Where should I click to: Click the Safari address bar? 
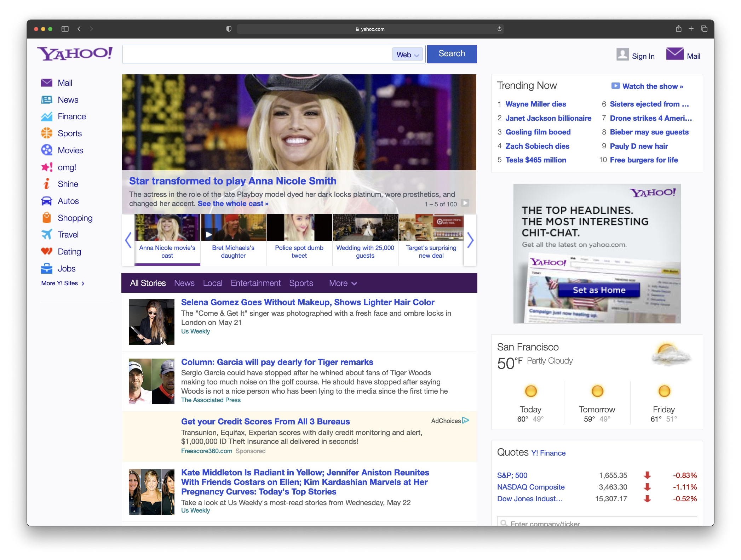coord(370,29)
